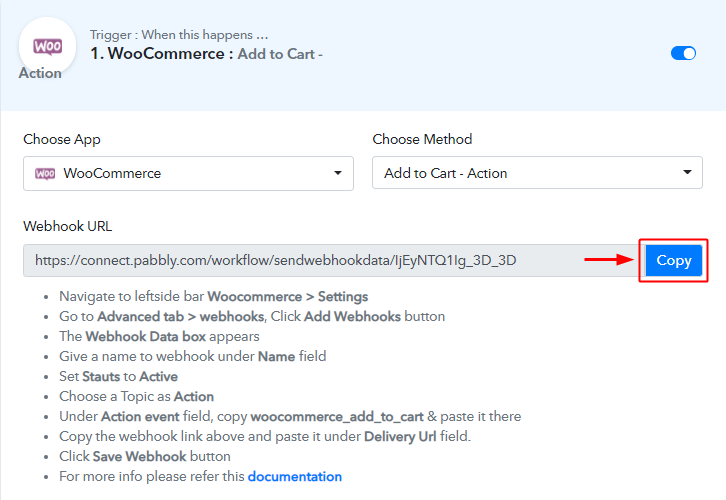The height and width of the screenshot is (500, 726).
Task: Click the 'Give a name to webhook under Name field' line
Action: pyautogui.click(x=193, y=356)
